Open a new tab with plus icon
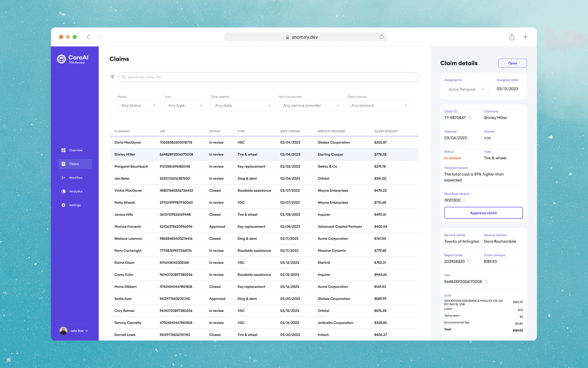 525,37
